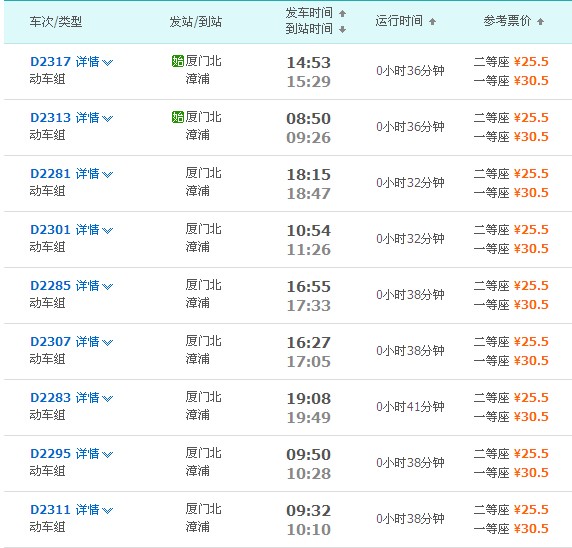Expand 详情 for train D2317

coord(94,62)
